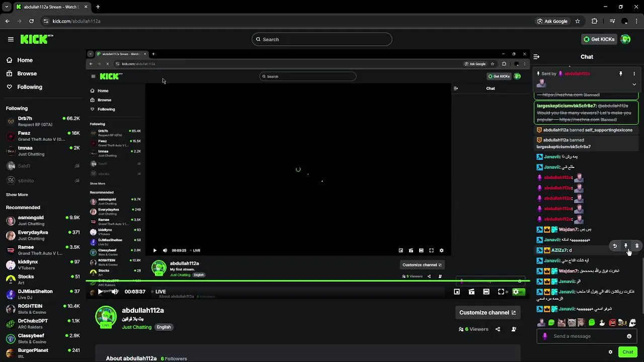
Task: Pin the AZIZz7 chat message
Action: (x=626, y=246)
